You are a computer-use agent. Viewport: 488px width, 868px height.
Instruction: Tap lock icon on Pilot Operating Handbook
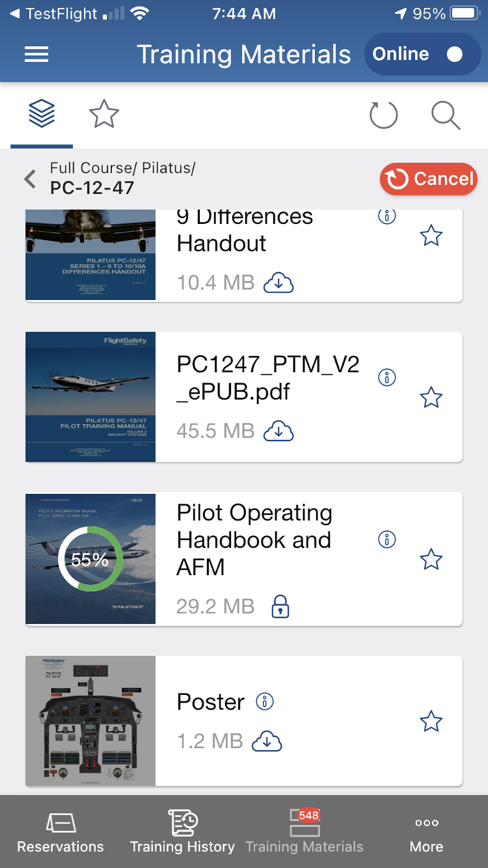pyautogui.click(x=280, y=606)
